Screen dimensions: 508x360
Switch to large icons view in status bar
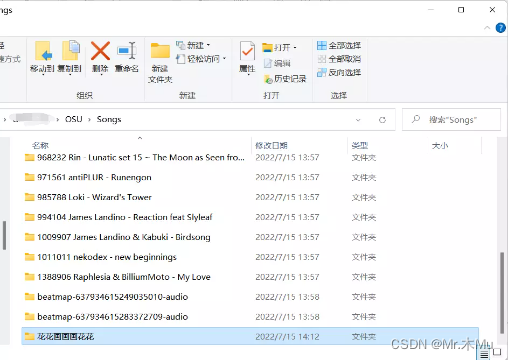click(497, 352)
